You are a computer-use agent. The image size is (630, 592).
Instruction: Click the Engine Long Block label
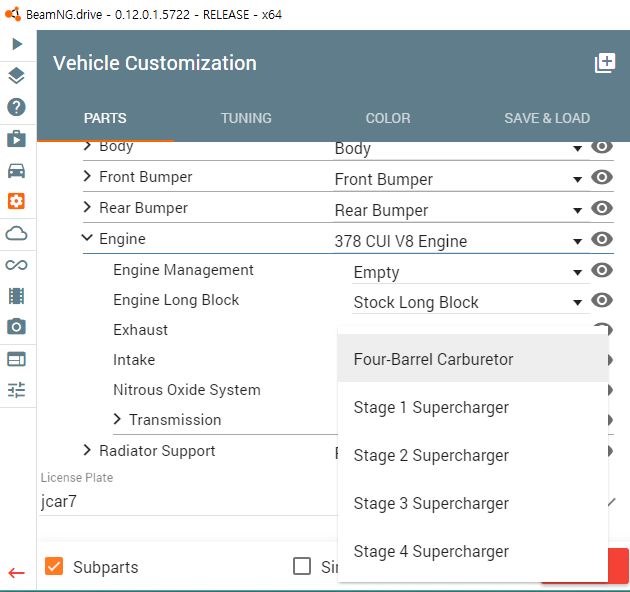pyautogui.click(x=176, y=300)
